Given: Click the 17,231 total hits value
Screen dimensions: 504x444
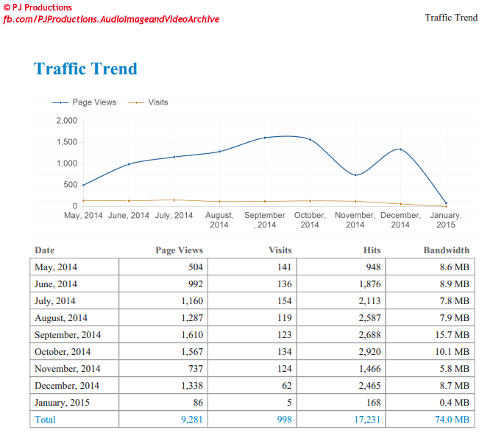Looking at the screenshot, I should coord(366,420).
